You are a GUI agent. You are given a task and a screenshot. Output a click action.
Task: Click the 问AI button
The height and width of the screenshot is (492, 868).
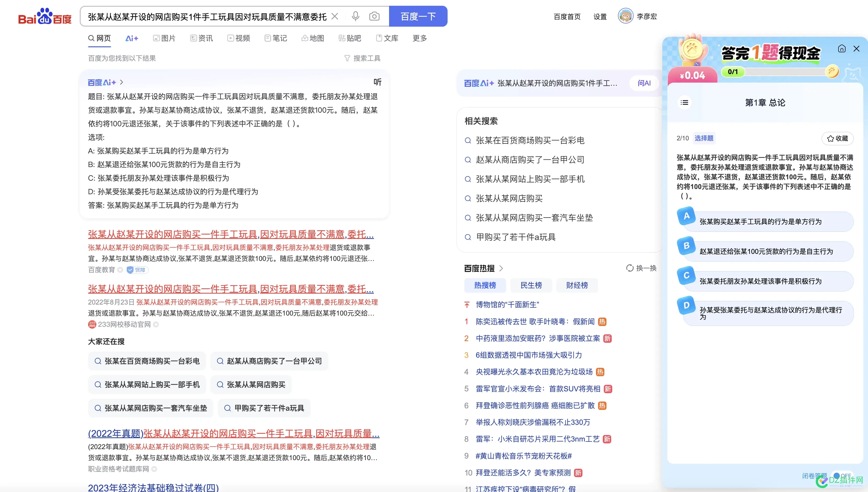click(x=644, y=83)
